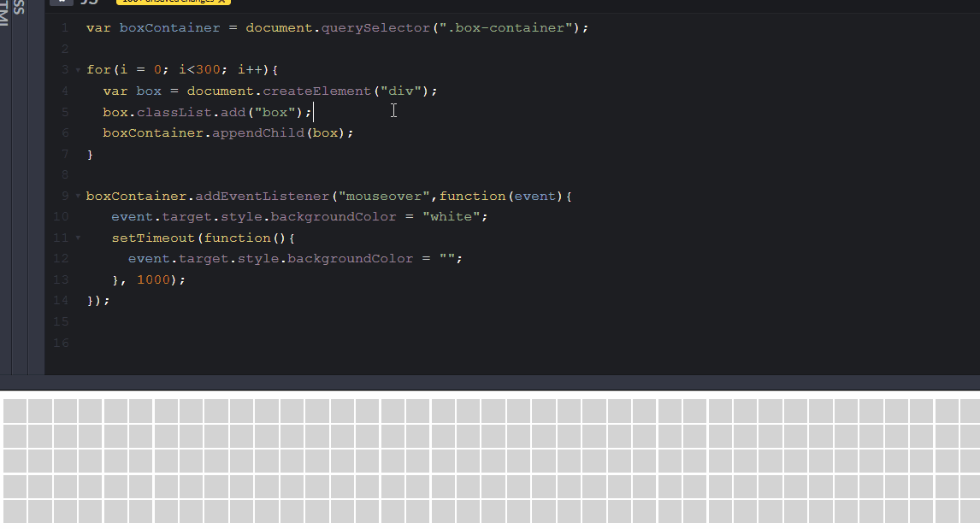Collapse the for loop fold arrow on line 3
This screenshot has width=980, height=529.
click(x=78, y=71)
